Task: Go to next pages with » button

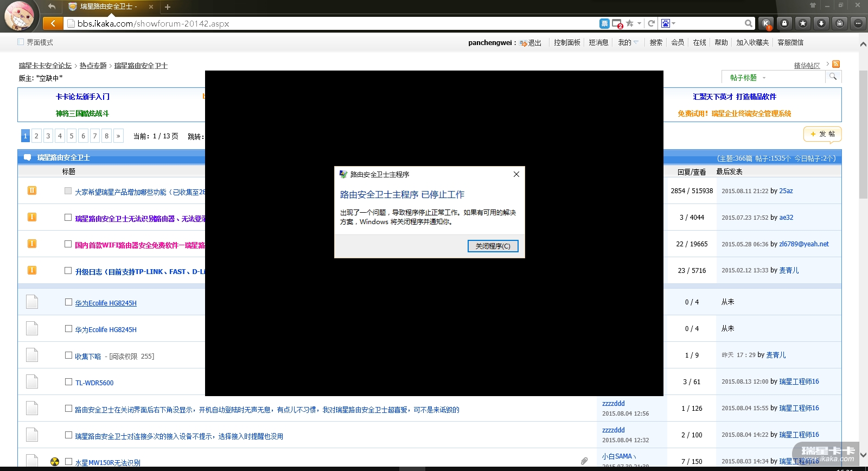Action: point(118,136)
